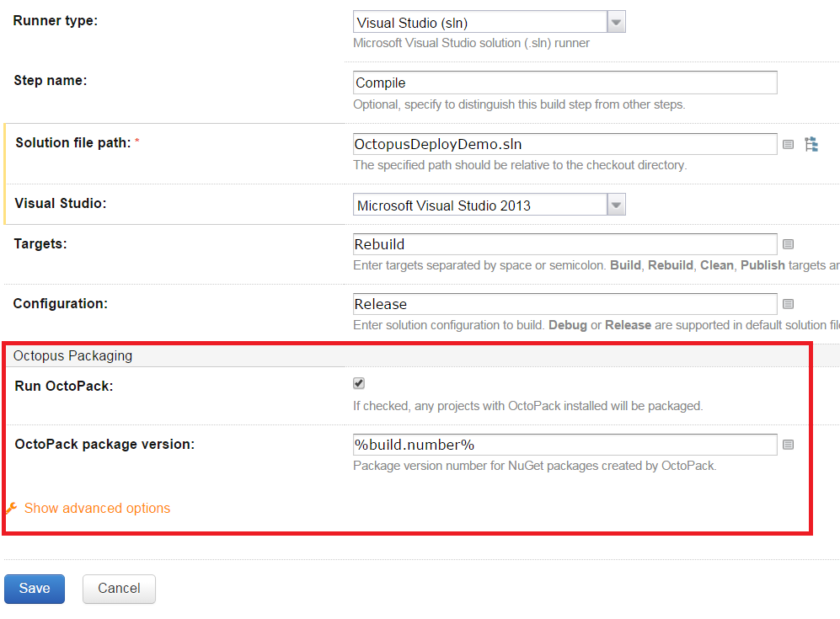Open parameter picker beside Solution file path

(788, 144)
